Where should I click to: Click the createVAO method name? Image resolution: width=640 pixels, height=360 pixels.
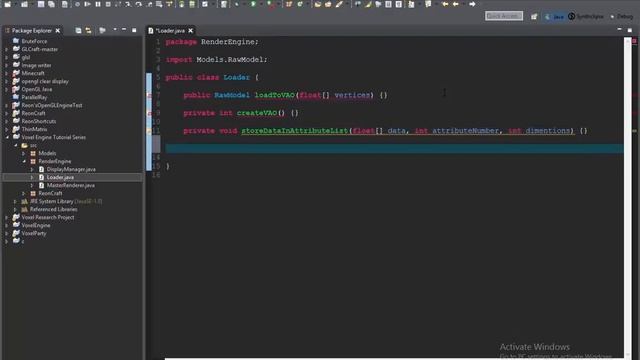click(x=257, y=113)
